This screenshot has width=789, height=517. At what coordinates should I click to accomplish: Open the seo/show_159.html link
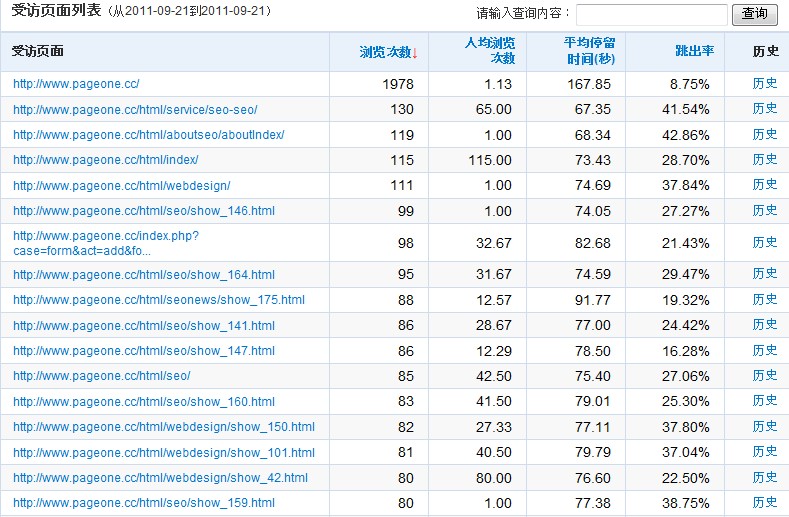point(144,502)
